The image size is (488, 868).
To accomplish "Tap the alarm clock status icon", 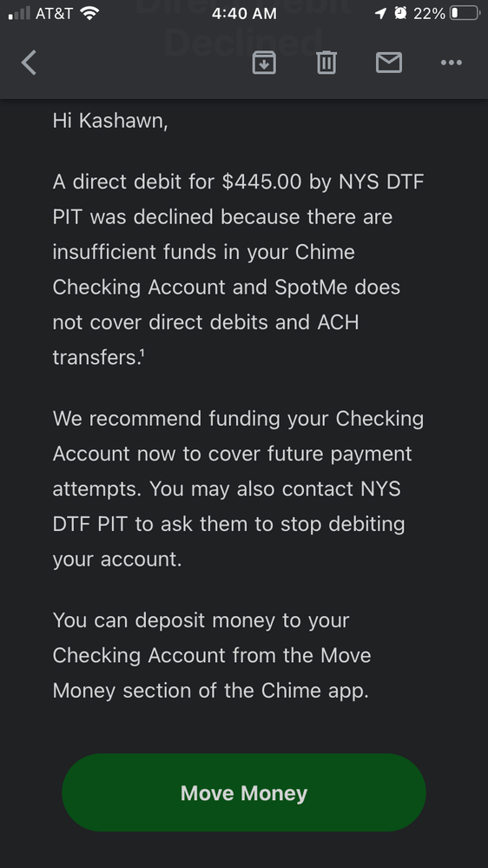I will (x=400, y=13).
